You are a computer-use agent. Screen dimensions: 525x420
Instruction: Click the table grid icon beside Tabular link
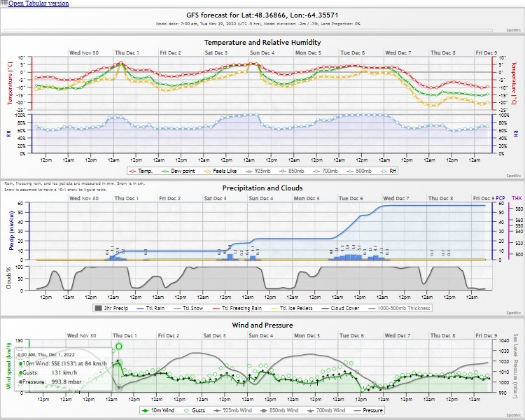[x=4, y=3]
